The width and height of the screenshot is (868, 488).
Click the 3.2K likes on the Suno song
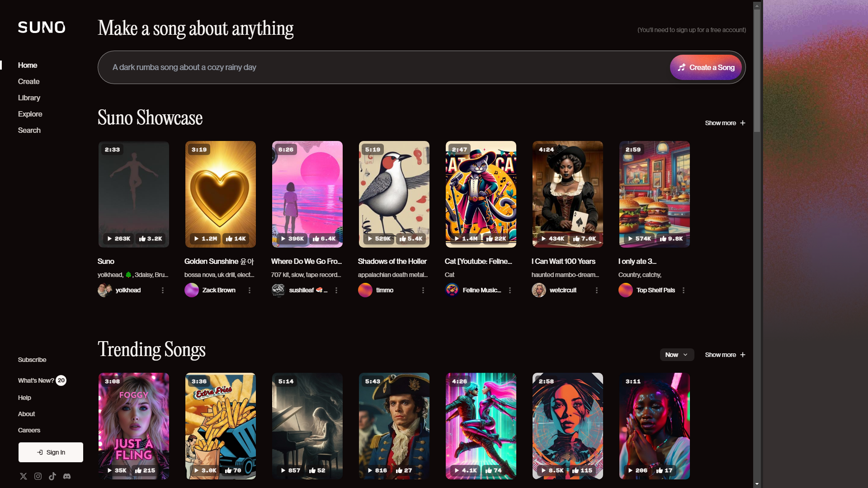(151, 239)
